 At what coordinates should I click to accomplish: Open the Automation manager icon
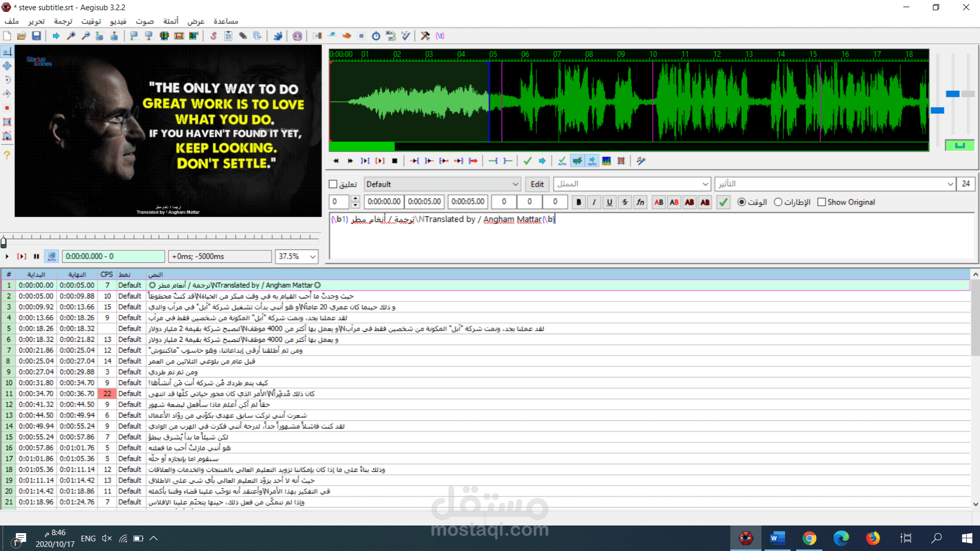tap(278, 36)
